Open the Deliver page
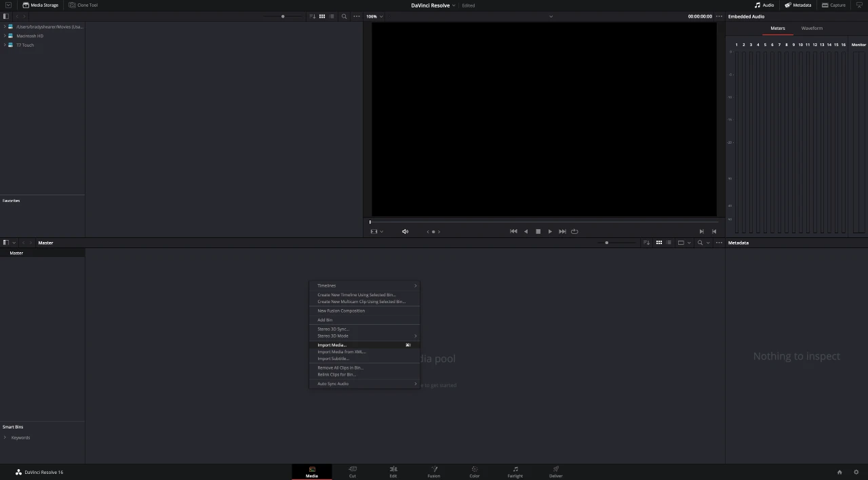Screen dimensions: 868x480 555,471
